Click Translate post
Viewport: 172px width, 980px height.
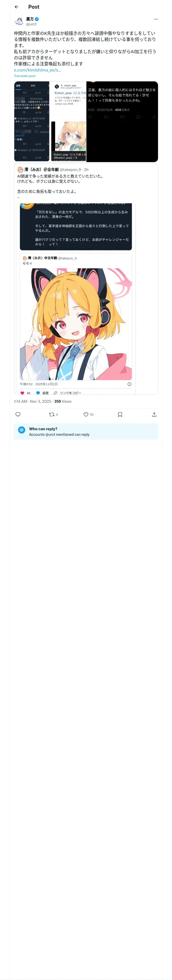click(24, 76)
